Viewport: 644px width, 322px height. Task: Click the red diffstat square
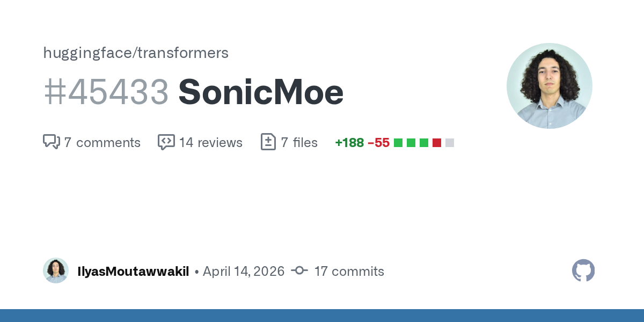[437, 143]
